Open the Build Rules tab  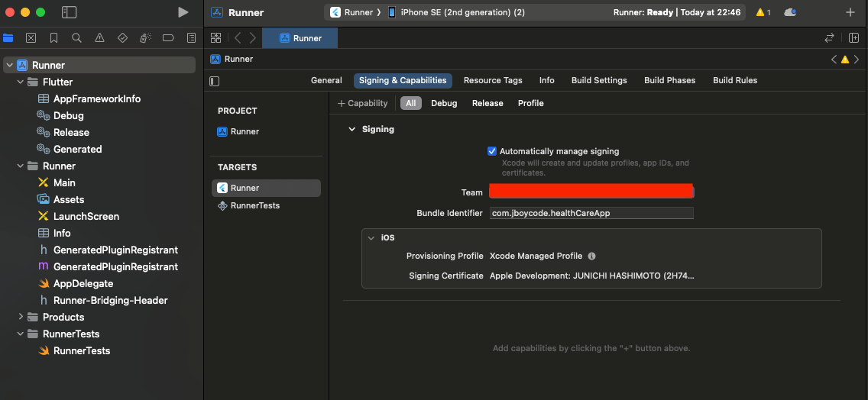[735, 80]
